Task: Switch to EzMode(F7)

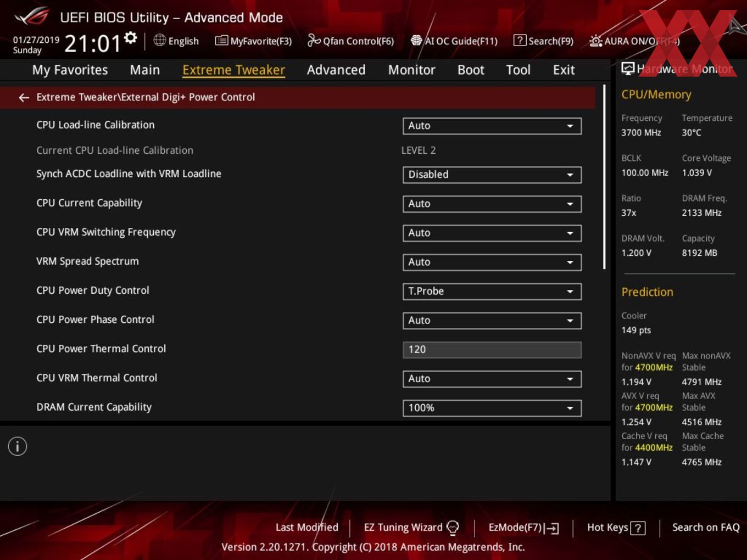Action: click(x=523, y=528)
